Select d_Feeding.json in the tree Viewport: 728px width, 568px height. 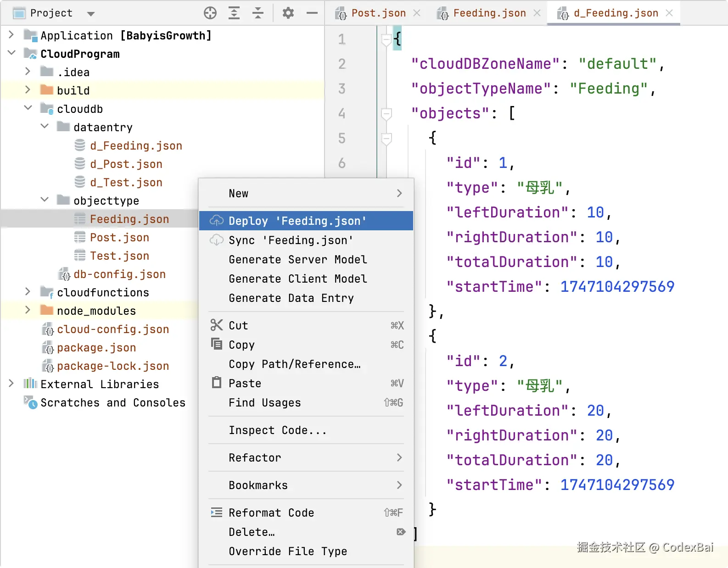[136, 145]
